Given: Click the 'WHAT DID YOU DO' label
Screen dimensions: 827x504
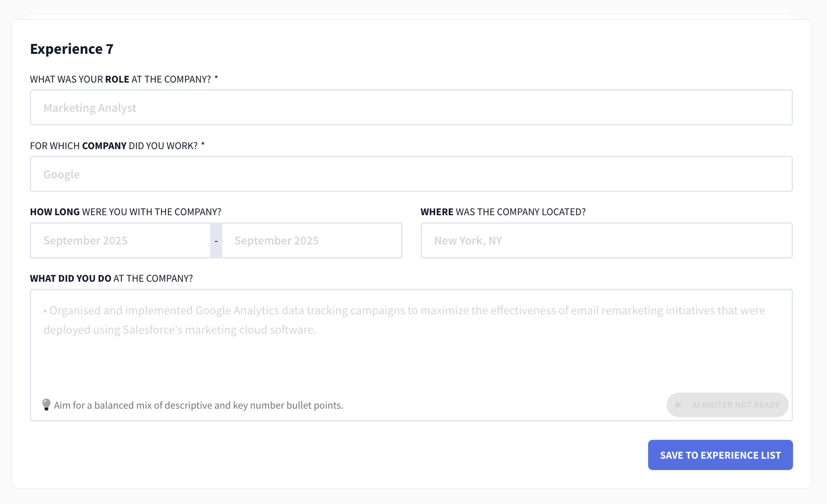Looking at the screenshot, I should pos(111,278).
